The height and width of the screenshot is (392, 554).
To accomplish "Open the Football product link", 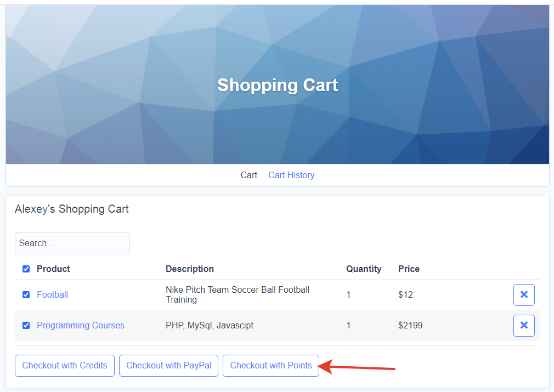I will (52, 294).
